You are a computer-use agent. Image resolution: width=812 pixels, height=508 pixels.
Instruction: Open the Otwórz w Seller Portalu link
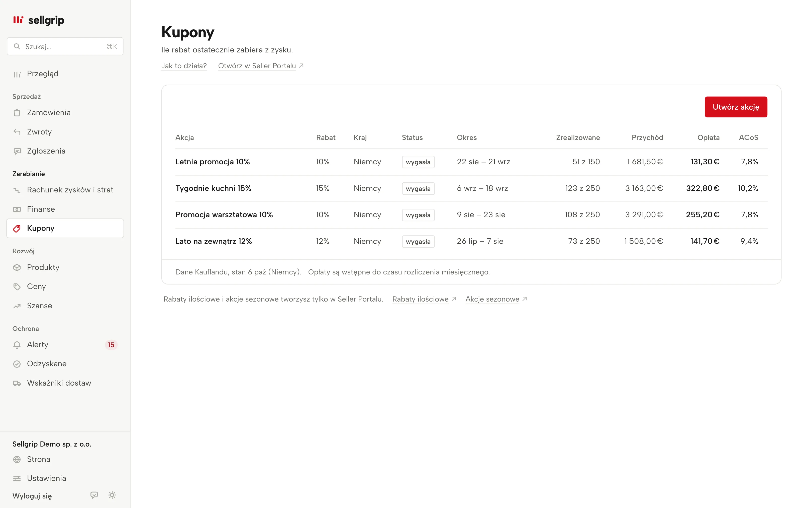click(257, 66)
